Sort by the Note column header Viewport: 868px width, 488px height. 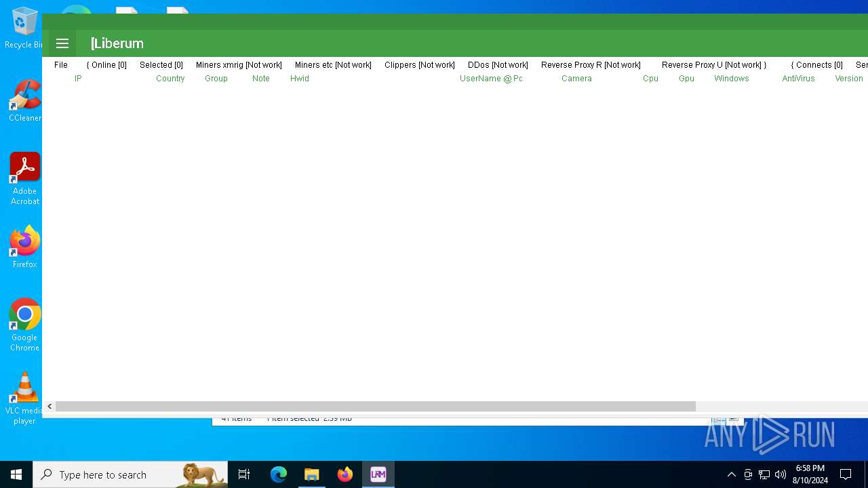point(261,79)
